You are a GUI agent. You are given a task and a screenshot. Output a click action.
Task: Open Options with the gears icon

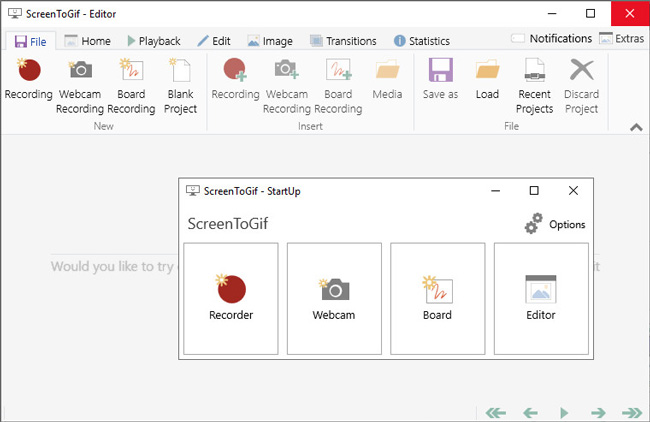(555, 224)
